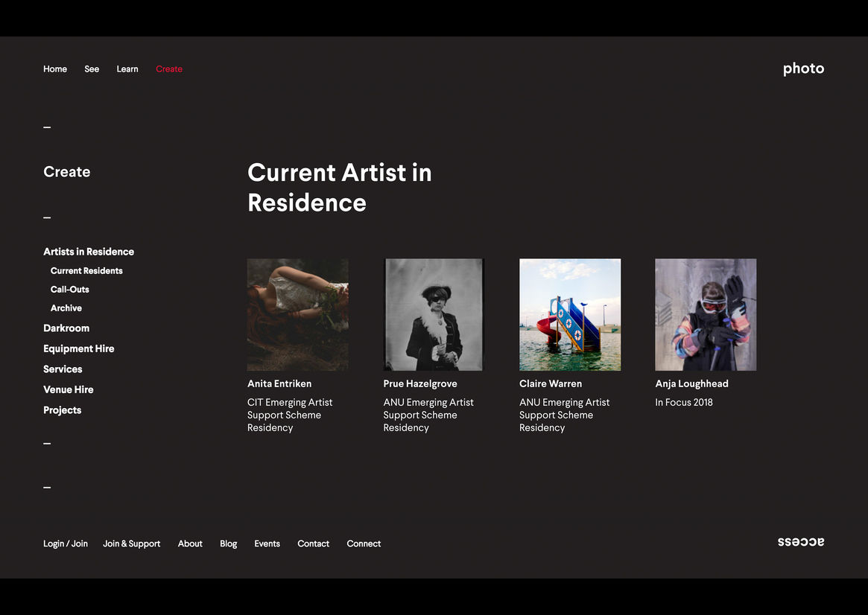Open Call-Outs sidebar submenu item
This screenshot has width=868, height=615.
click(x=70, y=290)
